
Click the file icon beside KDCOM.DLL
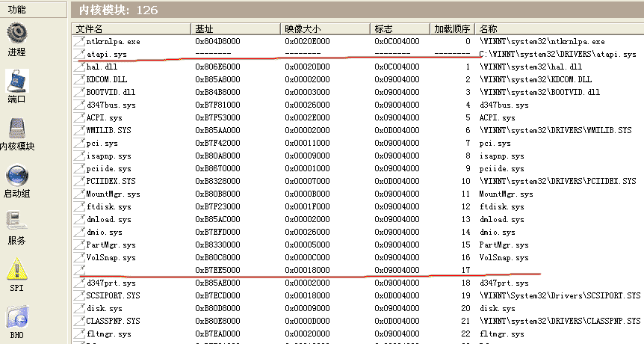click(x=79, y=79)
